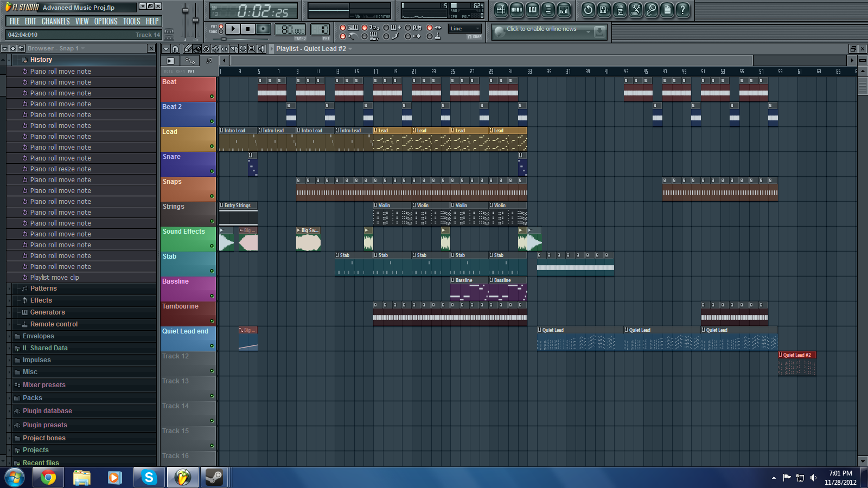Toggle wait for input to start playing

point(365,36)
